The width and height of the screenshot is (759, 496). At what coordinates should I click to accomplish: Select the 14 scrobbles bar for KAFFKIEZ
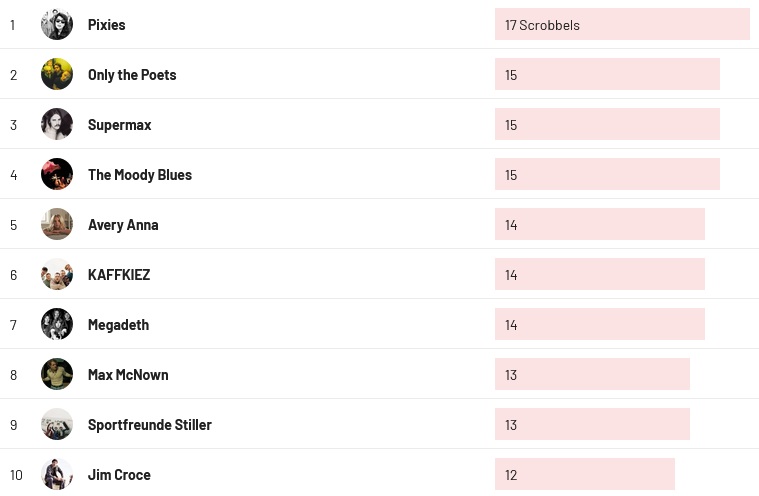point(600,275)
